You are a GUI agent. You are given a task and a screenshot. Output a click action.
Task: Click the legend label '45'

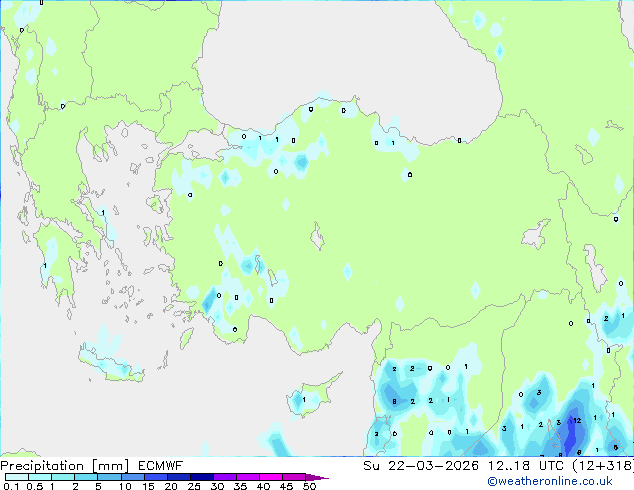(286, 486)
